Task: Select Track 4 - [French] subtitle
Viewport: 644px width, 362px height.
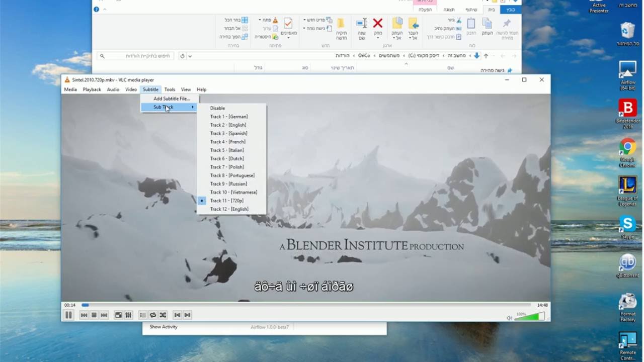Action: point(231,142)
